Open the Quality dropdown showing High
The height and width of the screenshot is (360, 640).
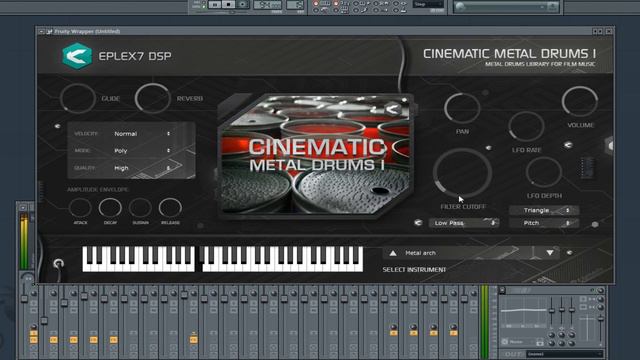point(142,168)
